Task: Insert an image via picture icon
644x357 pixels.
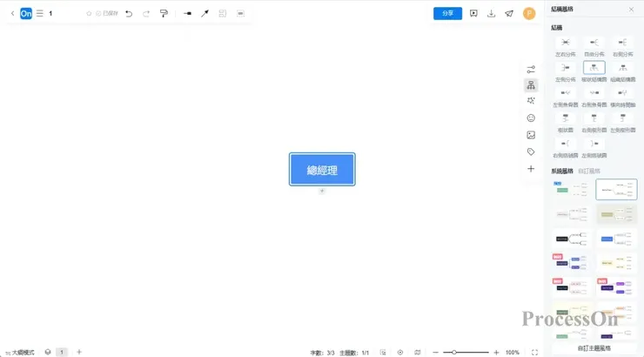Action: tap(531, 135)
